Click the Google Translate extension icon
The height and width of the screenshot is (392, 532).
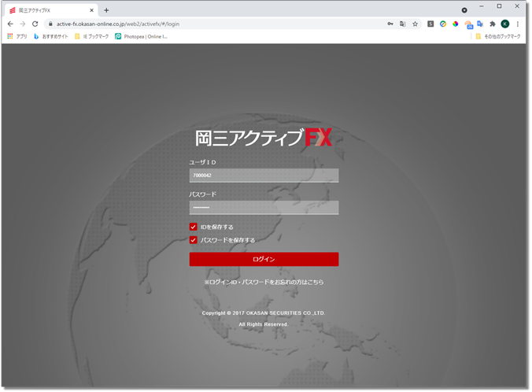[x=480, y=24]
